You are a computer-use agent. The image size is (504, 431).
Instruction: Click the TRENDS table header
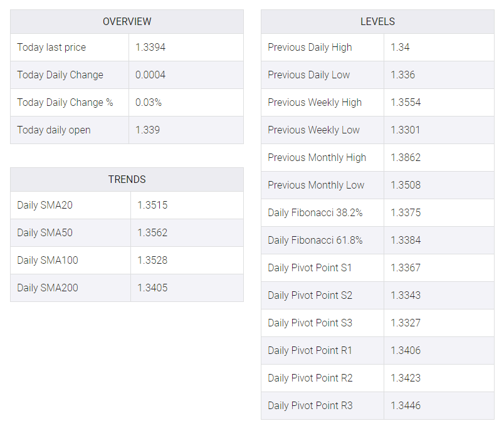point(127,179)
